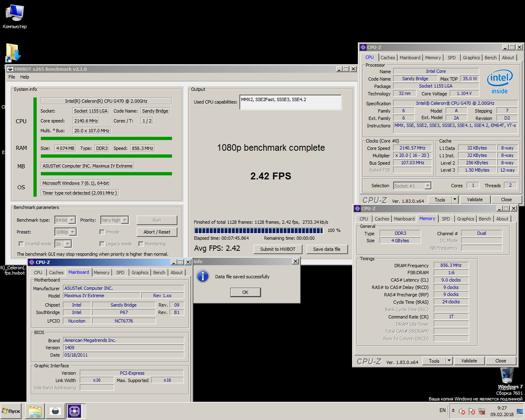
Task: Click the Intel inside logo in CPU-Z
Action: 500,81
